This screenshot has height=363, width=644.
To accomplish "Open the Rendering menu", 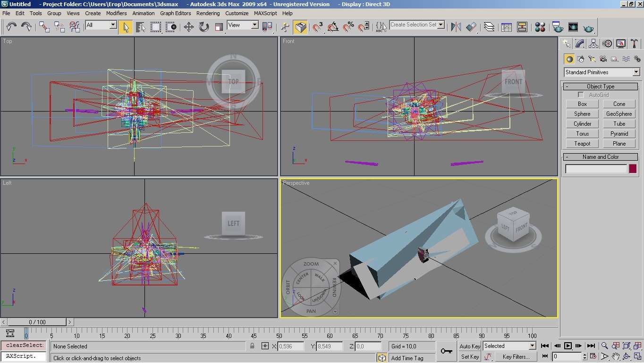I will 208,13.
